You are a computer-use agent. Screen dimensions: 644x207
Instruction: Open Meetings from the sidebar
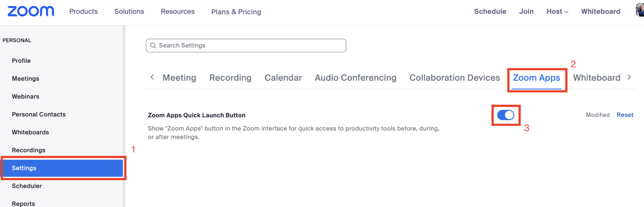[x=25, y=79]
